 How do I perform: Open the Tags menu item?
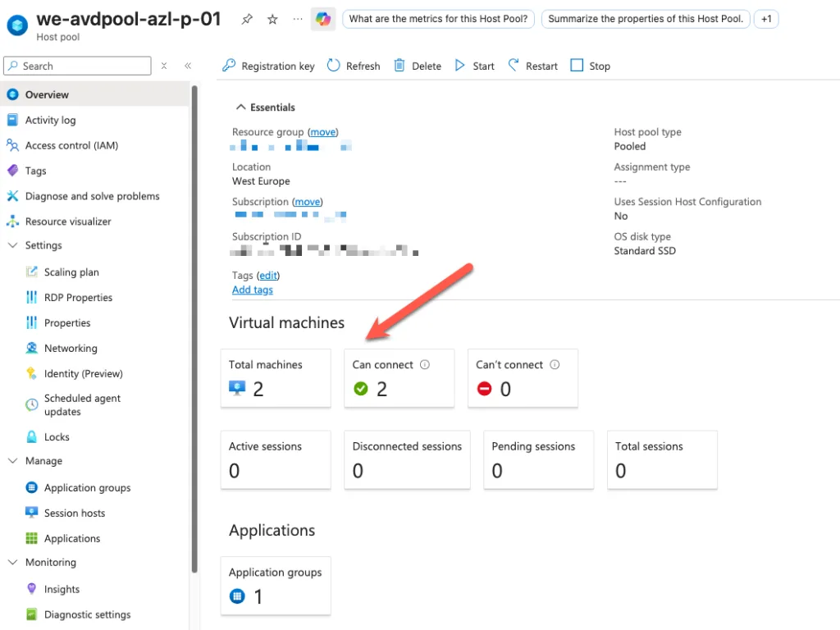[94, 171]
